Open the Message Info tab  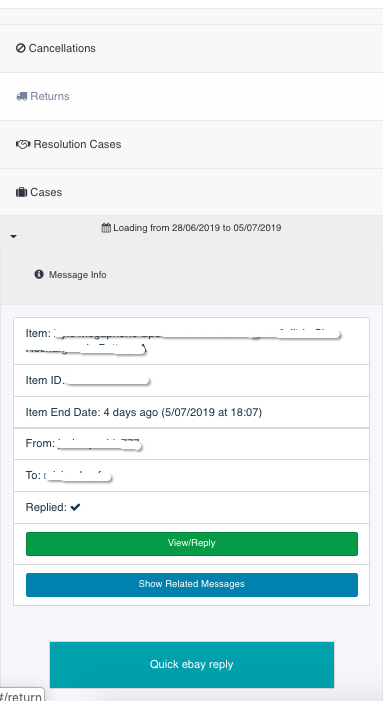[71, 274]
